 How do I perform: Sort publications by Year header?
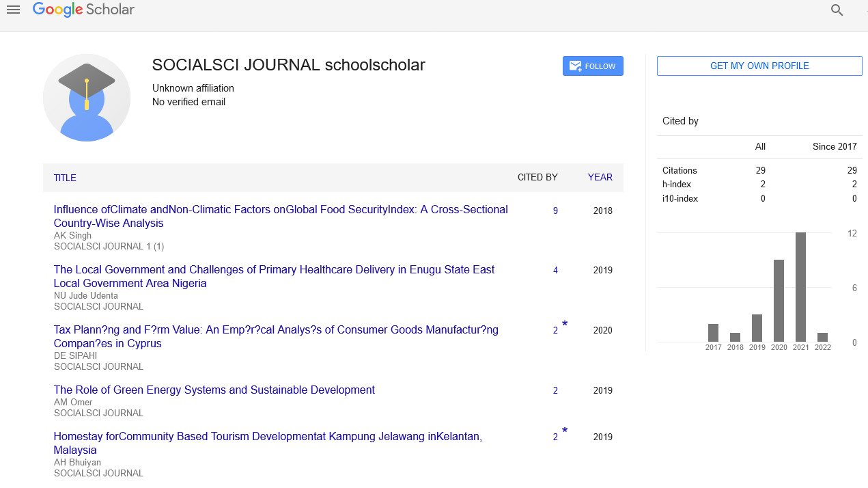pos(600,177)
